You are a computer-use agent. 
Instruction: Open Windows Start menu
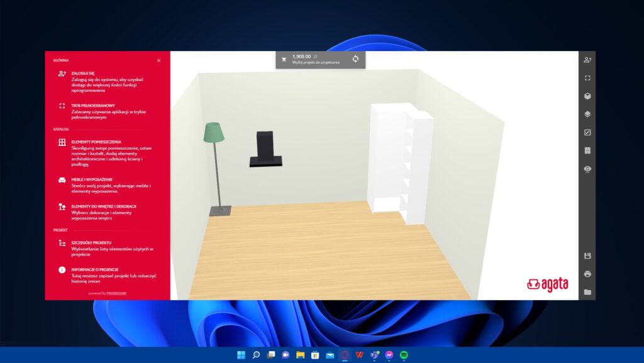tap(241, 355)
